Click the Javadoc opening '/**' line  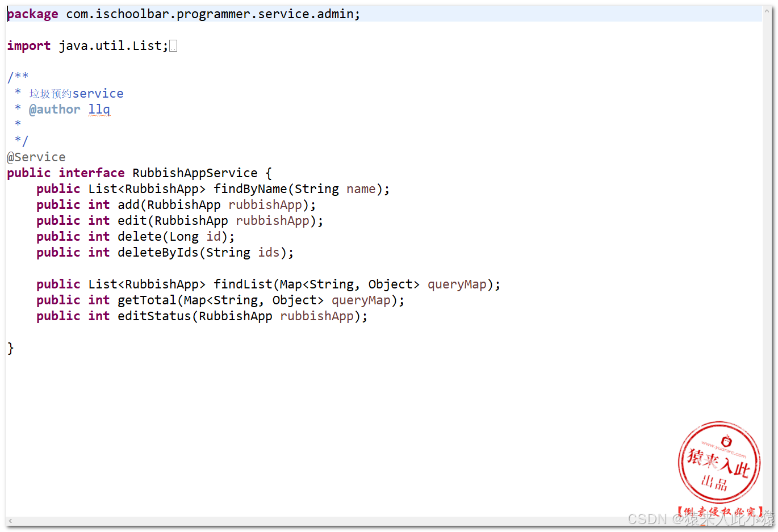(18, 77)
